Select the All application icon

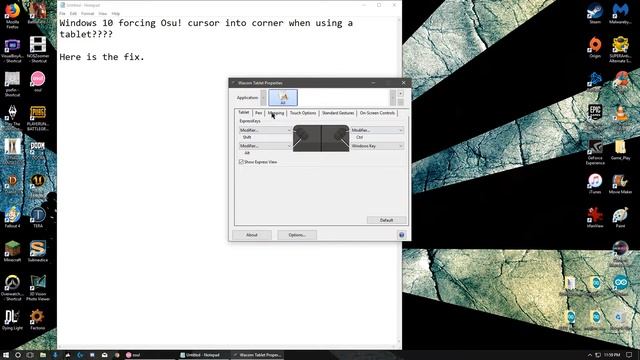(283, 98)
